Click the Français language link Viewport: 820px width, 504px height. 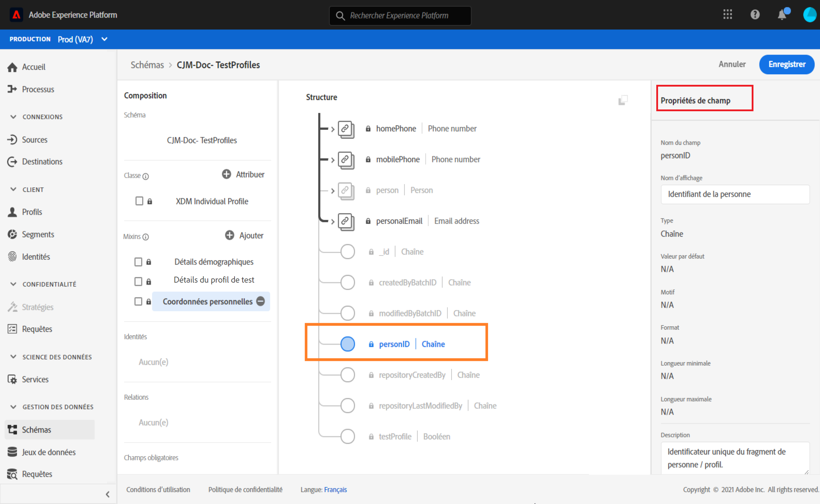pos(335,490)
